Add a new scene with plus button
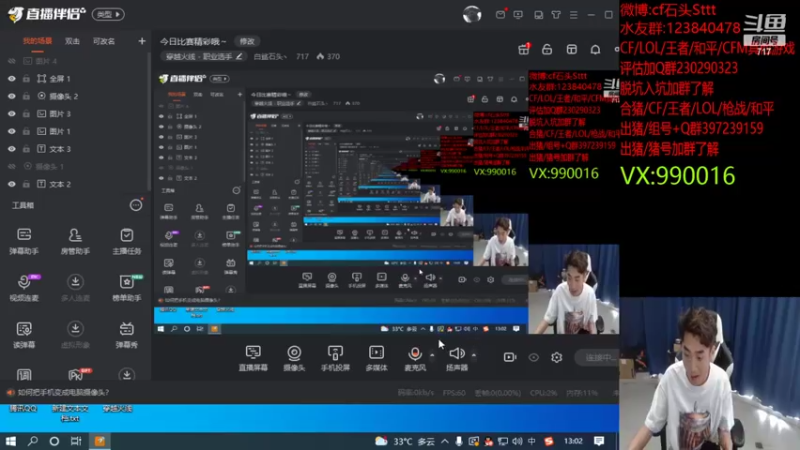 tap(142, 41)
